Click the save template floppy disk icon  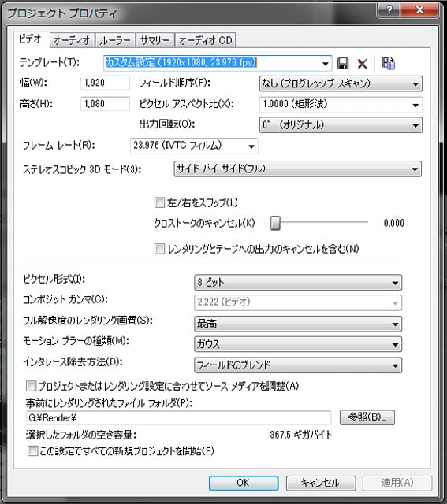coord(343,63)
